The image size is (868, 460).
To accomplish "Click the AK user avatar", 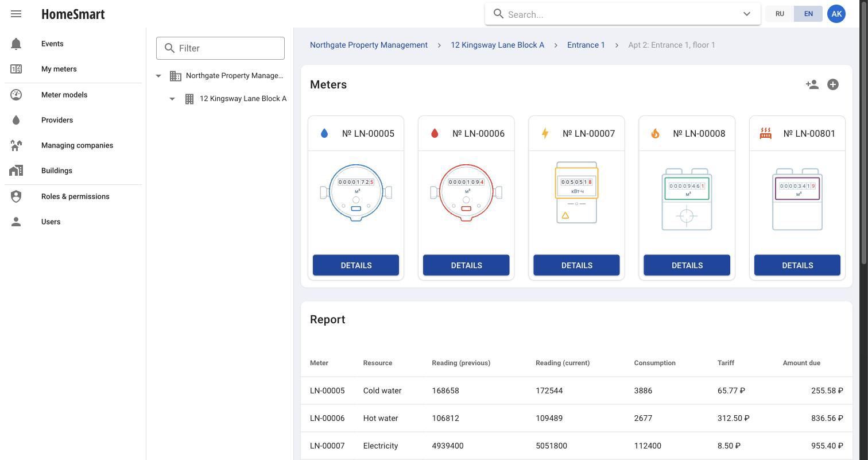I will (x=836, y=14).
